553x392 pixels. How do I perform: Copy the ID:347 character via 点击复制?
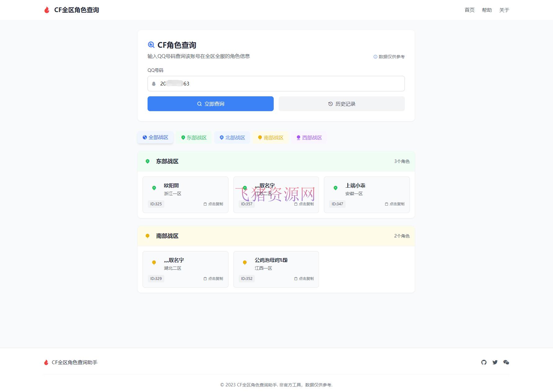point(395,204)
